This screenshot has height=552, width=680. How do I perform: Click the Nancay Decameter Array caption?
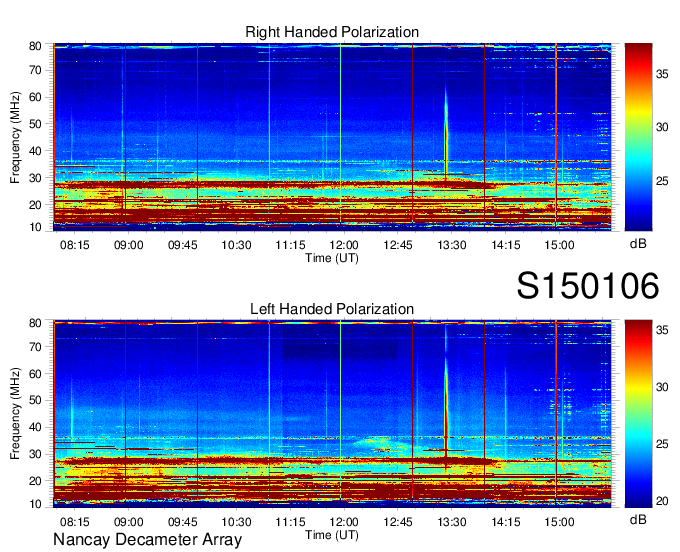pyautogui.click(x=147, y=540)
